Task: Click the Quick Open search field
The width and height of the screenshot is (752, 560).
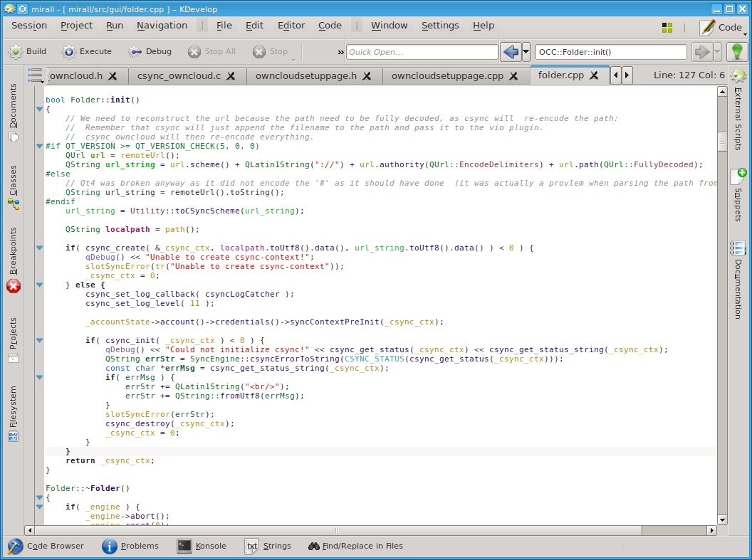Action: pos(422,52)
